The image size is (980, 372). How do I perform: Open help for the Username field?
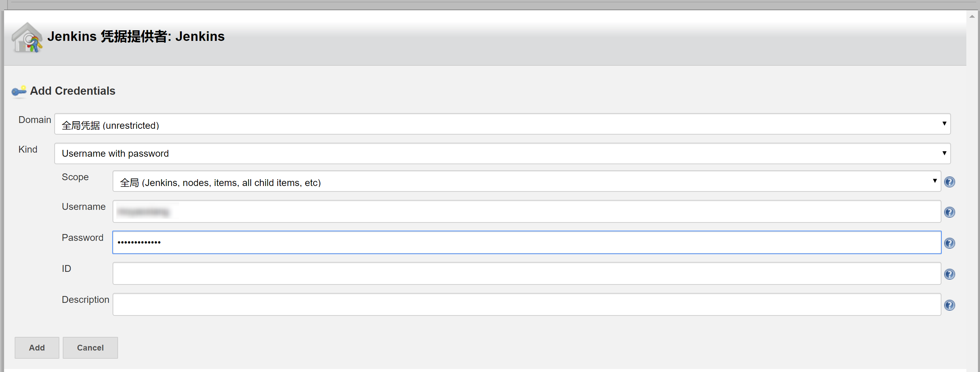(x=950, y=212)
